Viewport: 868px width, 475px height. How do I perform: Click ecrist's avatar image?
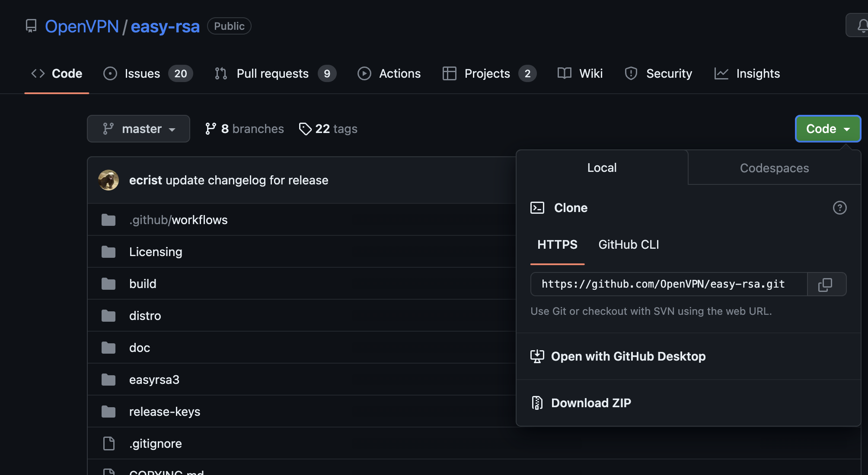point(108,180)
